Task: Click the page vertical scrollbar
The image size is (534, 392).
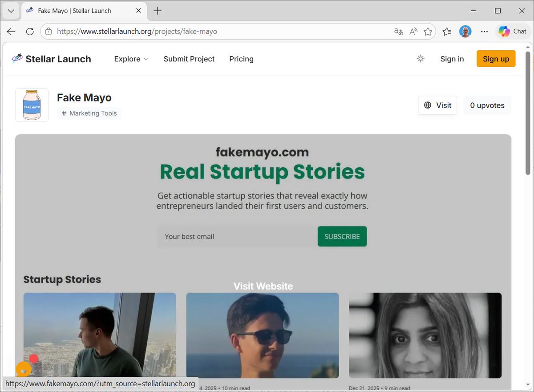Action: click(528, 113)
